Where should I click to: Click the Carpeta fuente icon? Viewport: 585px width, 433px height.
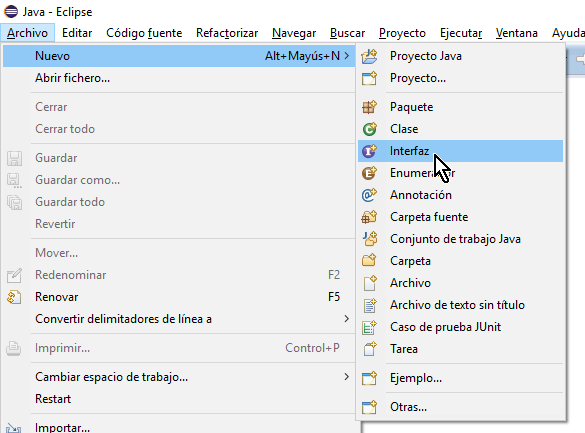click(369, 217)
